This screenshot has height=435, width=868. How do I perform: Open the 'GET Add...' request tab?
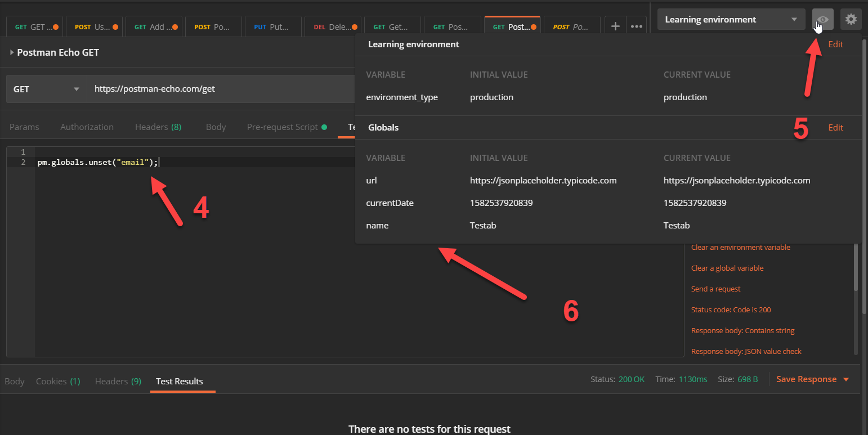tap(153, 26)
